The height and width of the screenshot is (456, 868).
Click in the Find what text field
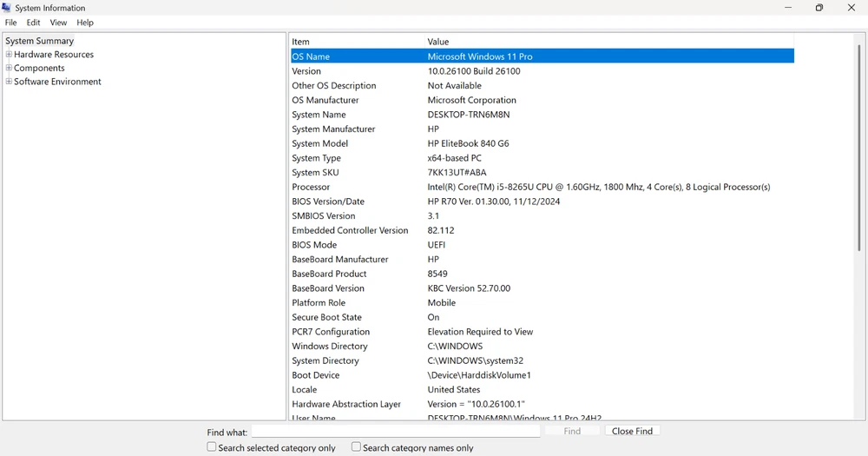[x=395, y=431]
